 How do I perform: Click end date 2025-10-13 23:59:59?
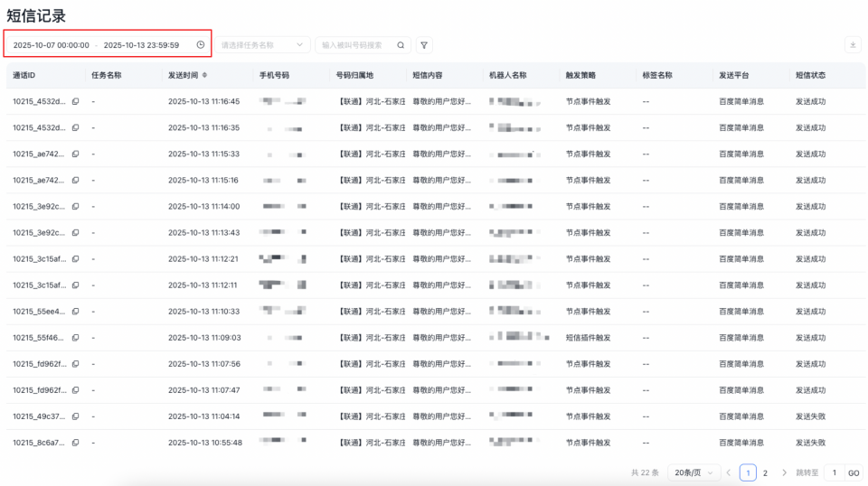pos(141,44)
